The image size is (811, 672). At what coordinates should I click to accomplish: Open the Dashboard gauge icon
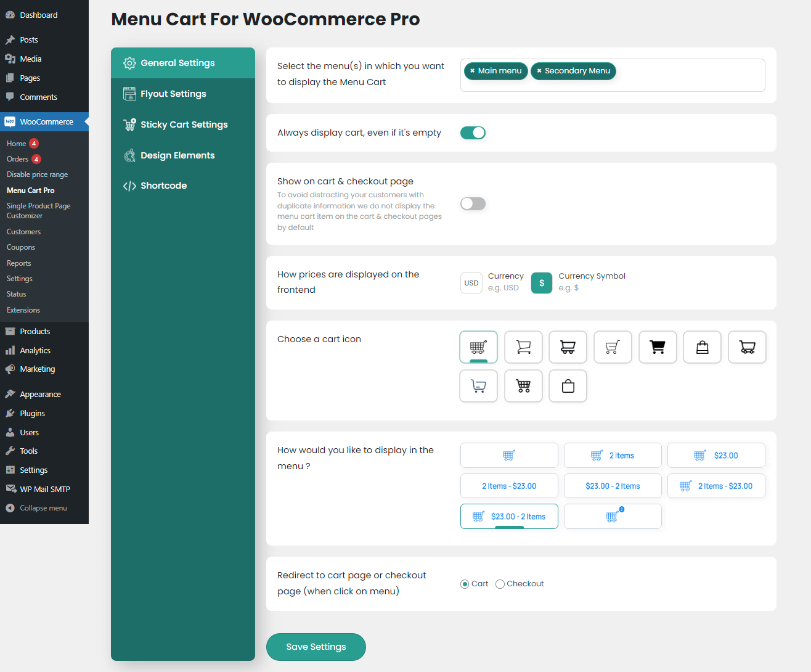10,15
